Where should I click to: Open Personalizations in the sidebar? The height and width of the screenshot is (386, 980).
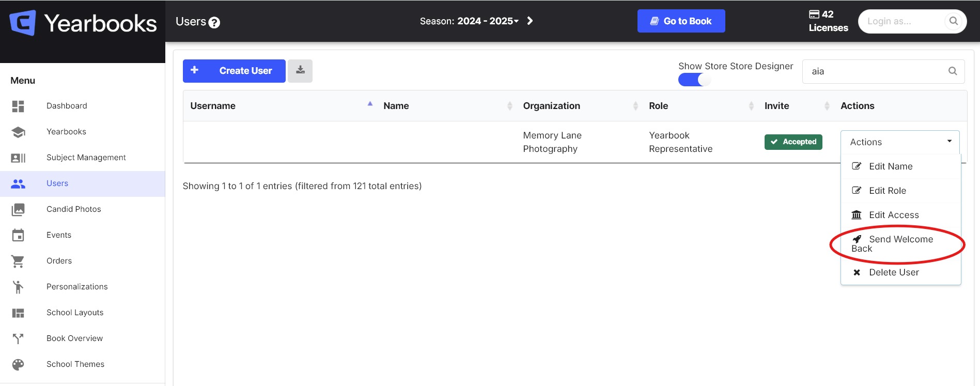[83, 287]
